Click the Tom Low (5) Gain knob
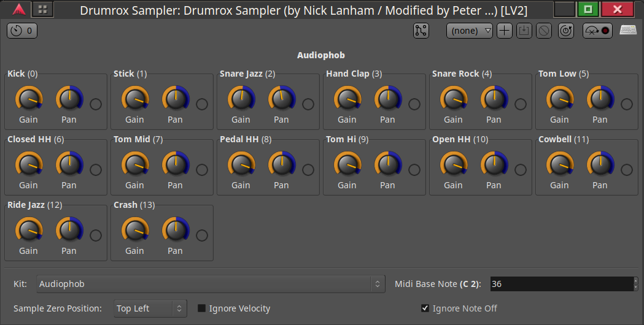This screenshot has width=644, height=325. pyautogui.click(x=560, y=99)
